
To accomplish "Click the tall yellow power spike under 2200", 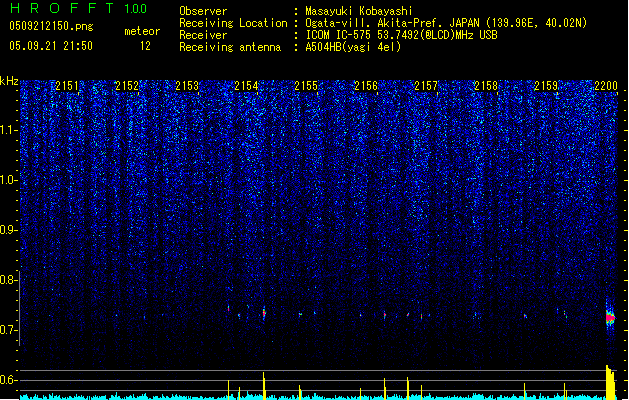I will (x=610, y=382).
